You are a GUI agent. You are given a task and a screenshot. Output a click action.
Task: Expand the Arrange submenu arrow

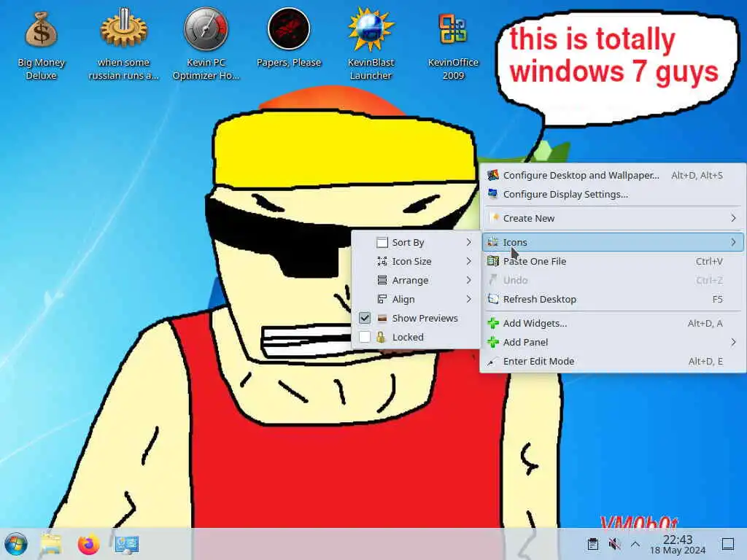click(469, 280)
